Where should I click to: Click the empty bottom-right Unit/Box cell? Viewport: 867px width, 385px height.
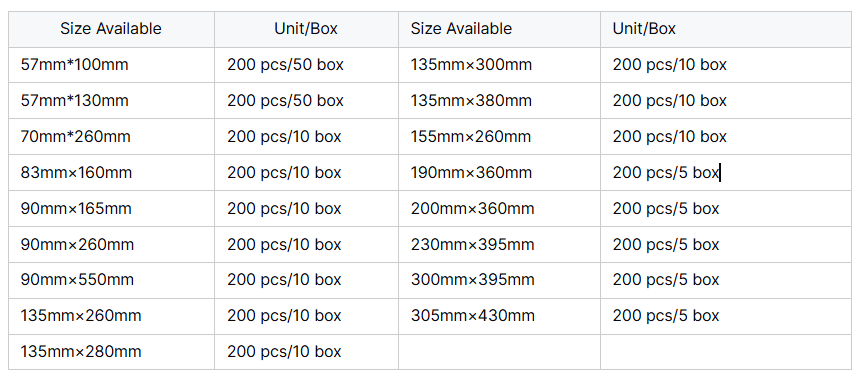tap(725, 352)
